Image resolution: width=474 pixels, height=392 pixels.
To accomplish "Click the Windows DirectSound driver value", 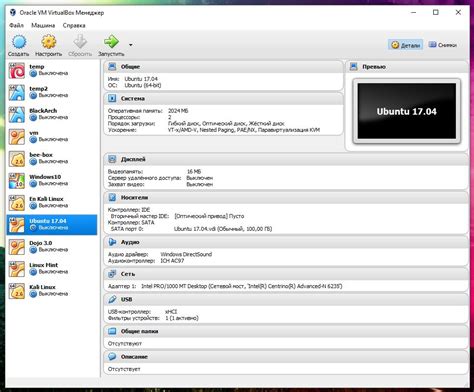I will coord(186,254).
